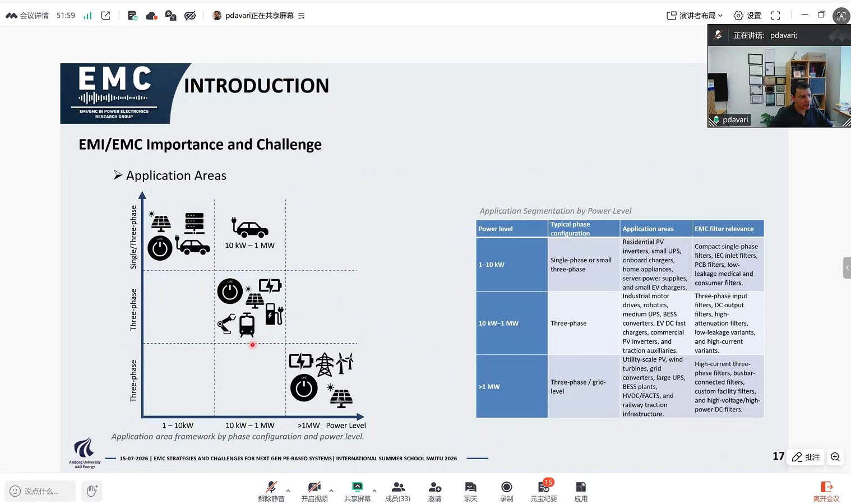
Task: Type a message in the 说点什么 field
Action: click(40, 491)
